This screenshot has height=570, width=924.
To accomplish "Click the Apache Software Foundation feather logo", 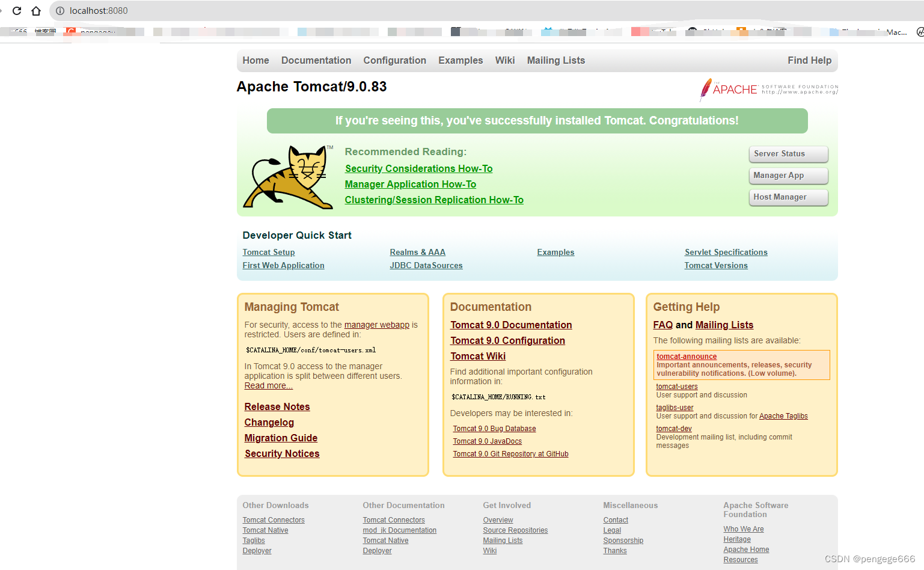I will (x=769, y=90).
